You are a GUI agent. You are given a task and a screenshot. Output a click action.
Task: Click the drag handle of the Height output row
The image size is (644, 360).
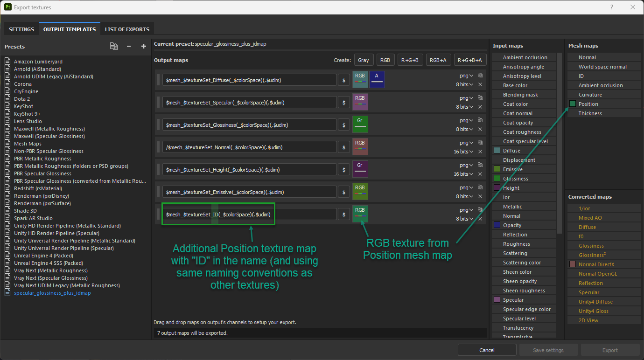158,169
